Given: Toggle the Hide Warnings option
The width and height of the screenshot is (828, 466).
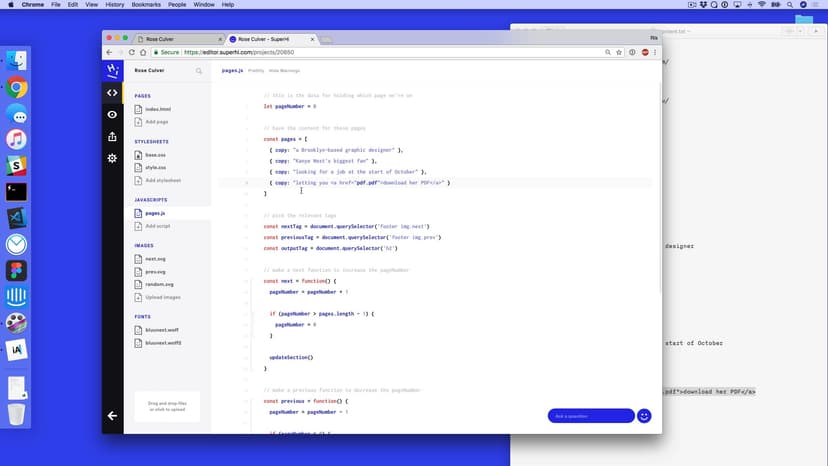Looking at the screenshot, I should coord(285,71).
